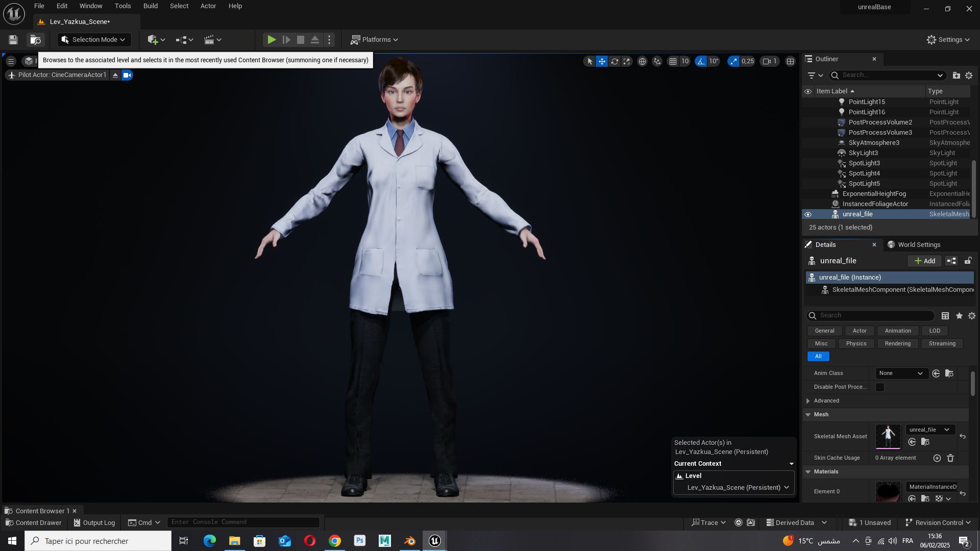The height and width of the screenshot is (551, 980).
Task: Open the Build menu
Action: coord(150,6)
